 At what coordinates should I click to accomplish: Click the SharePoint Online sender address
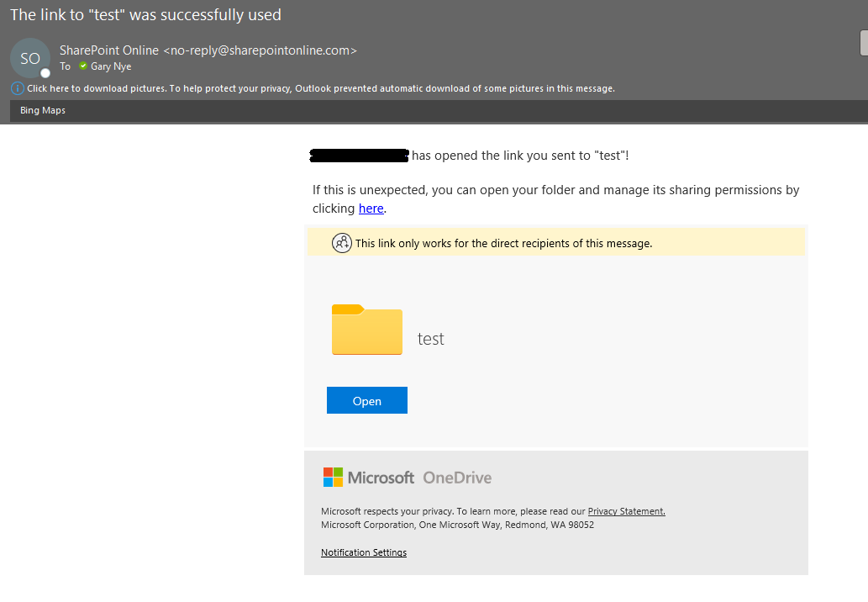click(208, 50)
